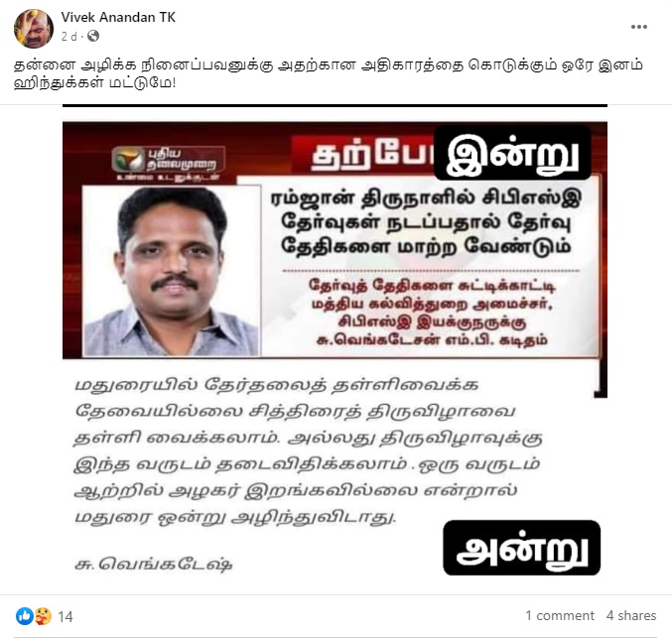Open the 1 comment link
672x638 pixels.
[560, 616]
